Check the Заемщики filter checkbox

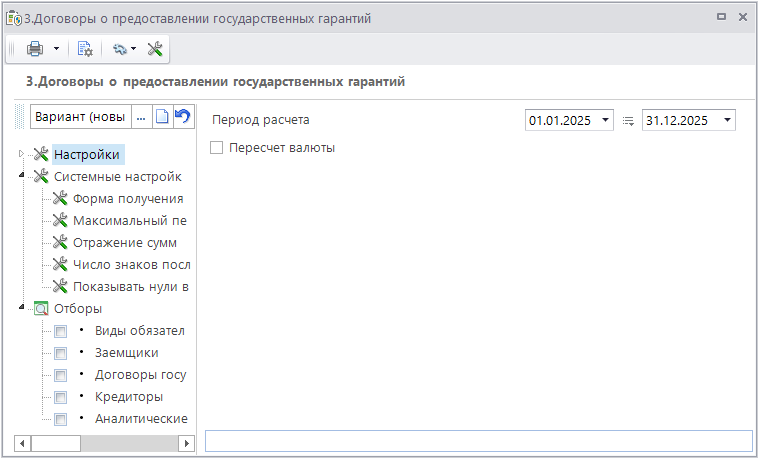(61, 353)
